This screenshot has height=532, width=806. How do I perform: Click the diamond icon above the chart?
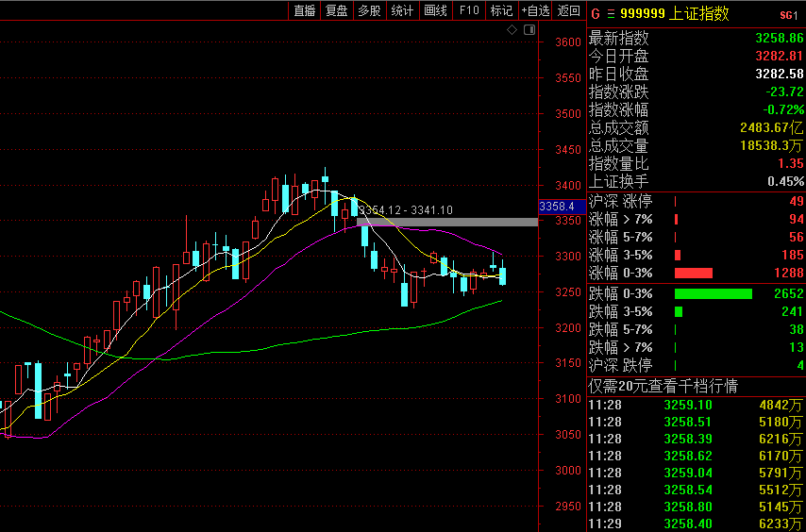coord(512,30)
